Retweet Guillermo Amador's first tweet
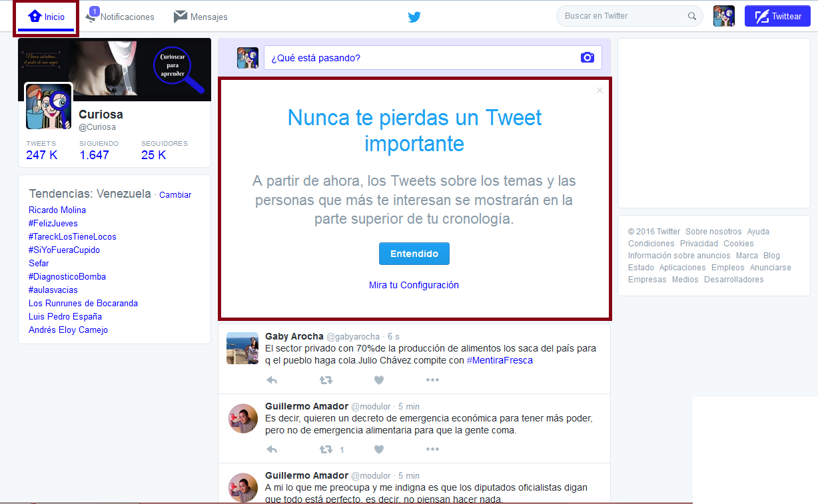The image size is (818, 504). [x=326, y=449]
